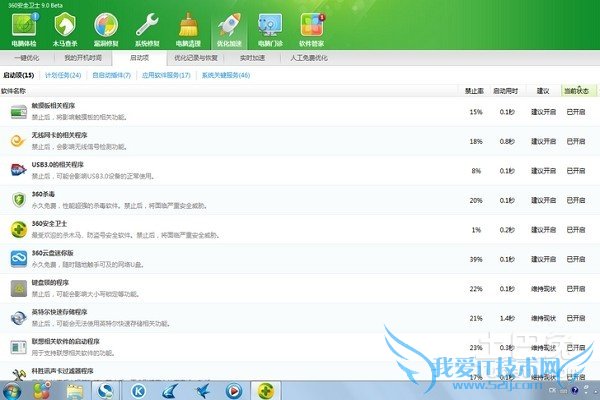Sort by 建议 column header
Viewport: 600px width, 400px height.
click(x=543, y=91)
